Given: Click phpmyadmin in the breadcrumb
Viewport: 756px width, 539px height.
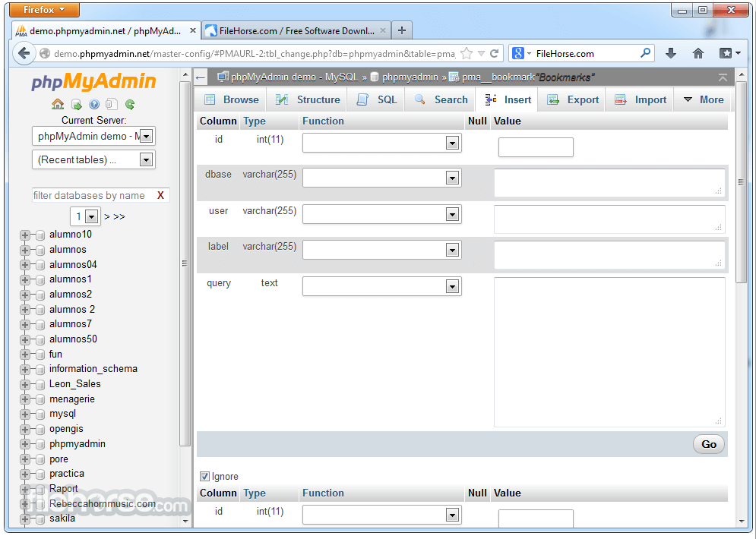Looking at the screenshot, I should 410,77.
